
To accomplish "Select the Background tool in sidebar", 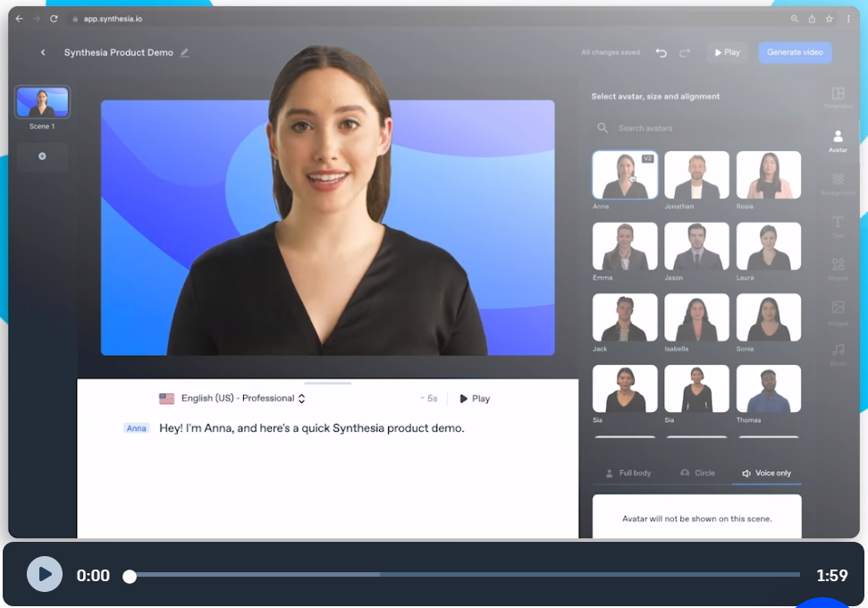I will [x=838, y=182].
